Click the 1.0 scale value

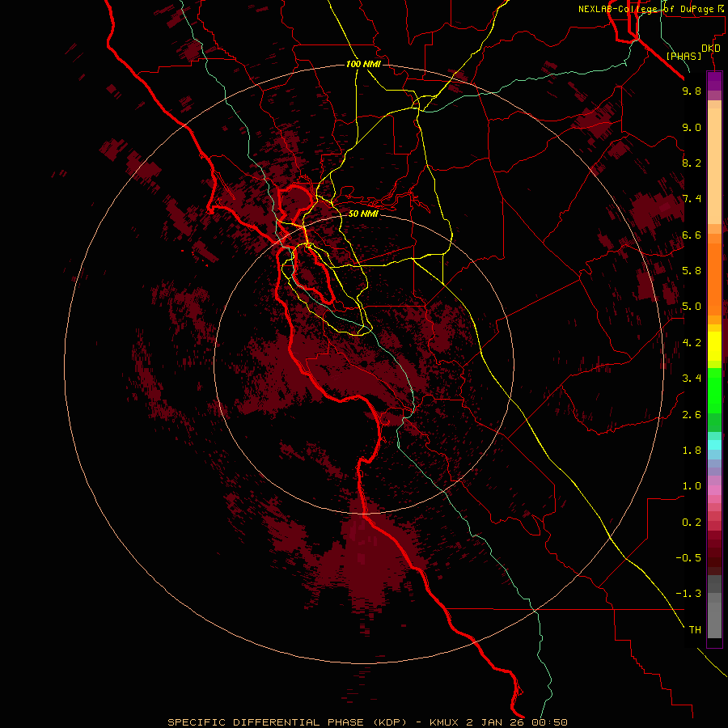(x=692, y=486)
